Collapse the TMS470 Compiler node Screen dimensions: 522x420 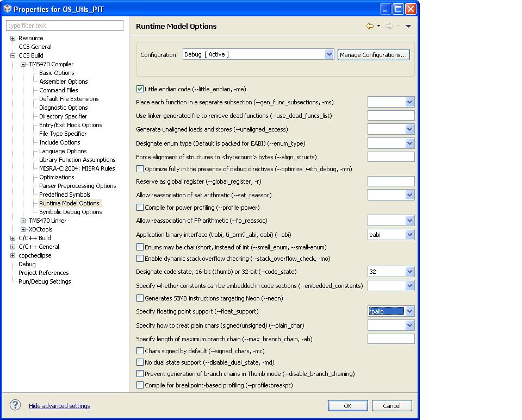(23, 64)
